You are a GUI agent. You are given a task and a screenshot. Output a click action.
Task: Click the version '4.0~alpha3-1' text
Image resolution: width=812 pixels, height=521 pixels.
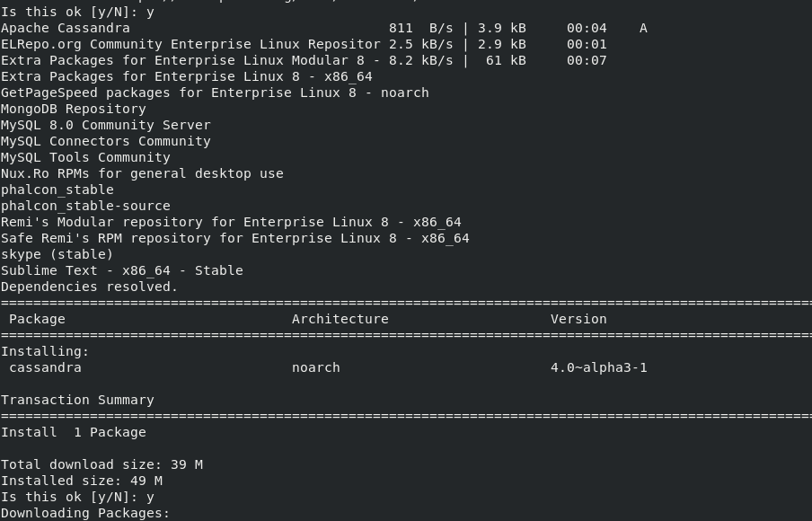598,367
